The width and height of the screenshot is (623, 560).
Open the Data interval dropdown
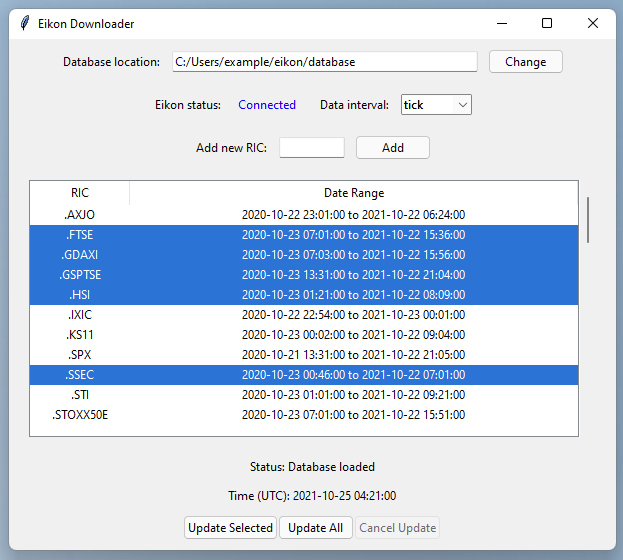pos(436,105)
